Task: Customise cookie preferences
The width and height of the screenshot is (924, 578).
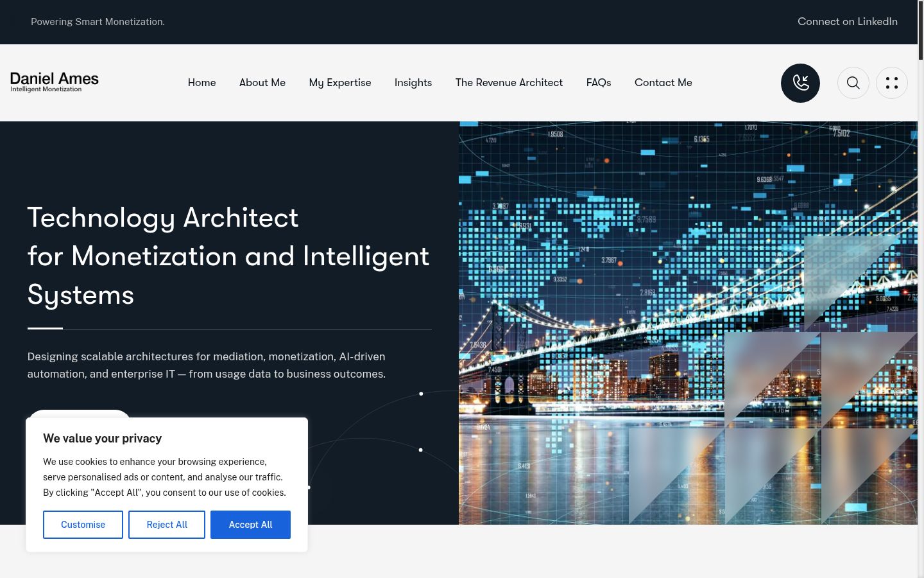Action: click(x=83, y=525)
